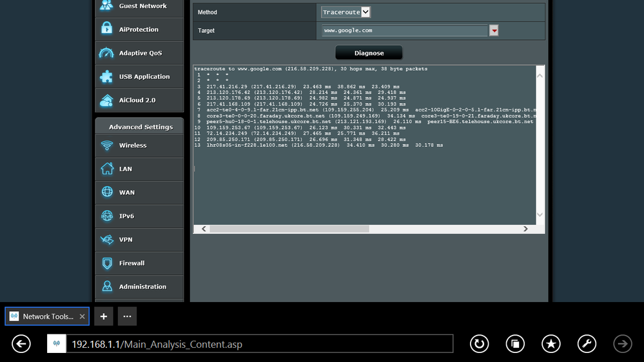Open the Adaptive QoS menu item
Viewport: 644px width, 362px height.
click(x=139, y=53)
